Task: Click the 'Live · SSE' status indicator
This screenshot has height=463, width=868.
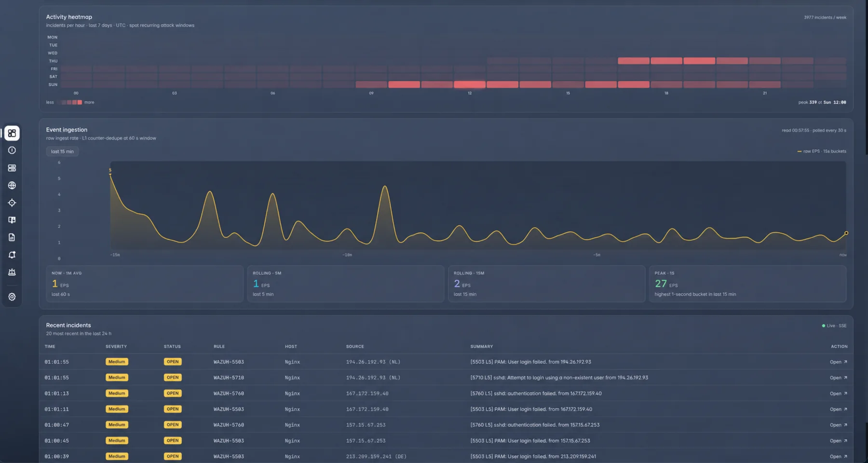Action: [x=834, y=326]
